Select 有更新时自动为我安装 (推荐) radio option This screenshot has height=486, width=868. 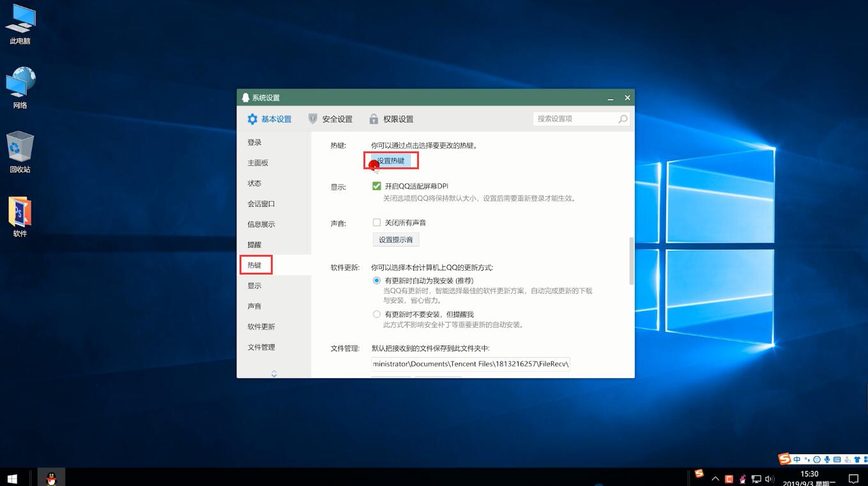tap(377, 280)
